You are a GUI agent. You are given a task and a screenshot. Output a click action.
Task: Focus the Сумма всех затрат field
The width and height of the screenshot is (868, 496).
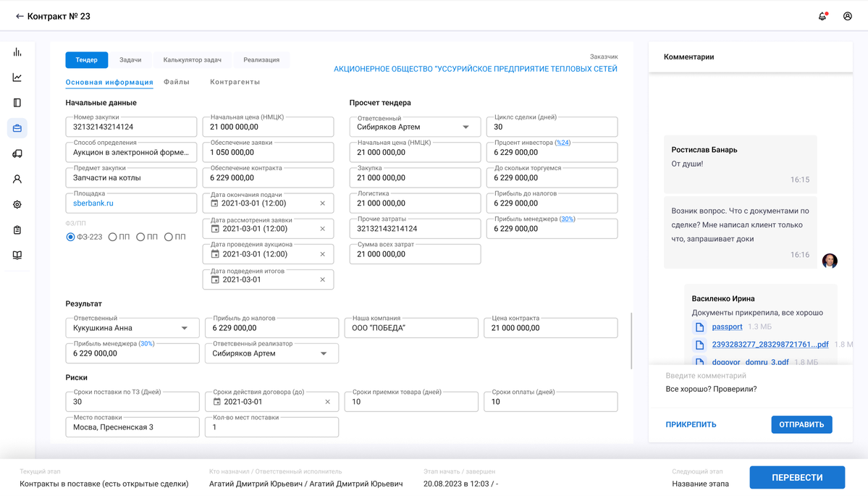[416, 254]
